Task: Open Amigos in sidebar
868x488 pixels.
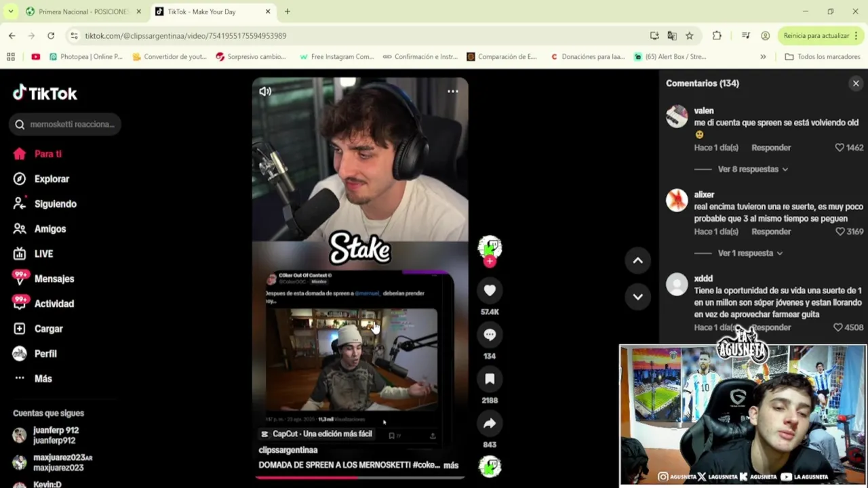Action: (x=41, y=229)
